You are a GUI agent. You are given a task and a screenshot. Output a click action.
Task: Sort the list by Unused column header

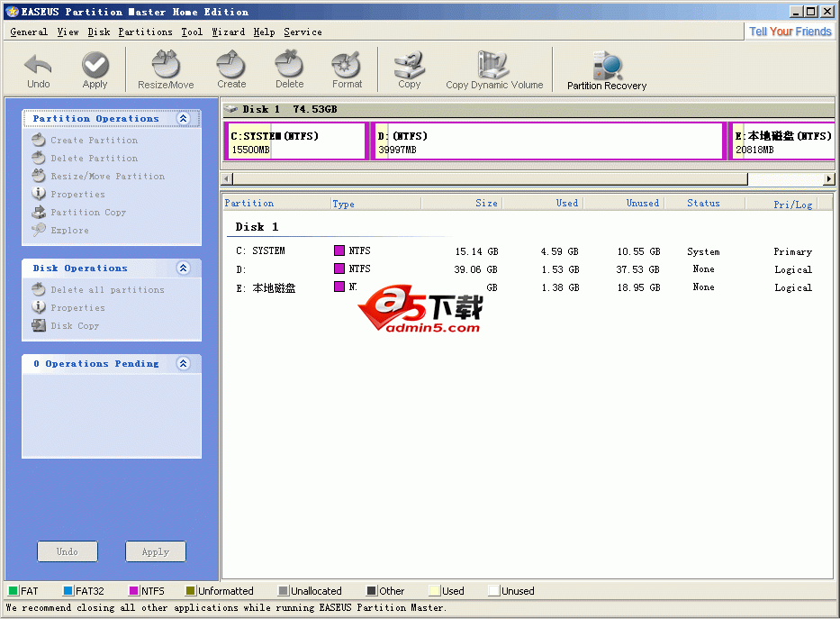(642, 204)
